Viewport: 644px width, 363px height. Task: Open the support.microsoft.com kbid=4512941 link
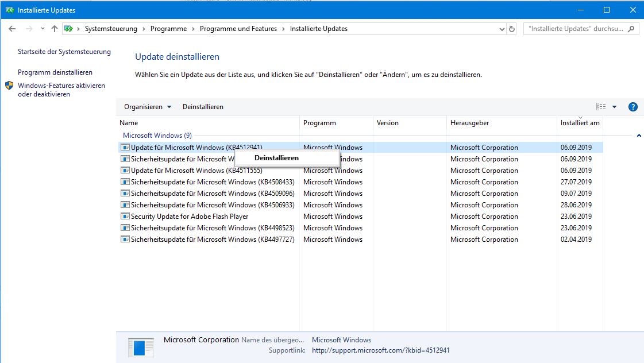tap(380, 350)
